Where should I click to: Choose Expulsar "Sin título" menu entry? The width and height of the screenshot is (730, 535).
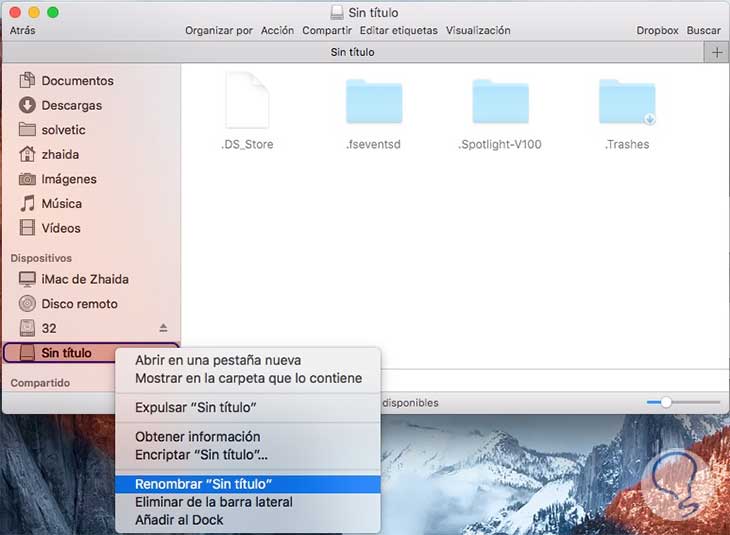[x=248, y=407]
